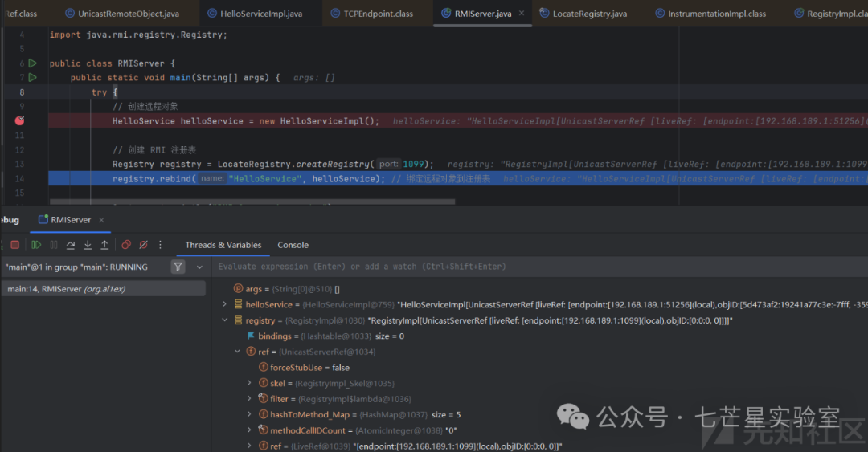Expand the helloService variable node
Viewport: 868px width, 452px height.
pyautogui.click(x=224, y=304)
